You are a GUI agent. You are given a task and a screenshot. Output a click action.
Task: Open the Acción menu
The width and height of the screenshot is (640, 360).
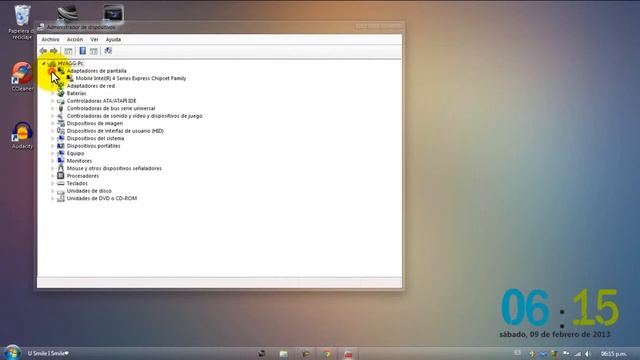75,40
